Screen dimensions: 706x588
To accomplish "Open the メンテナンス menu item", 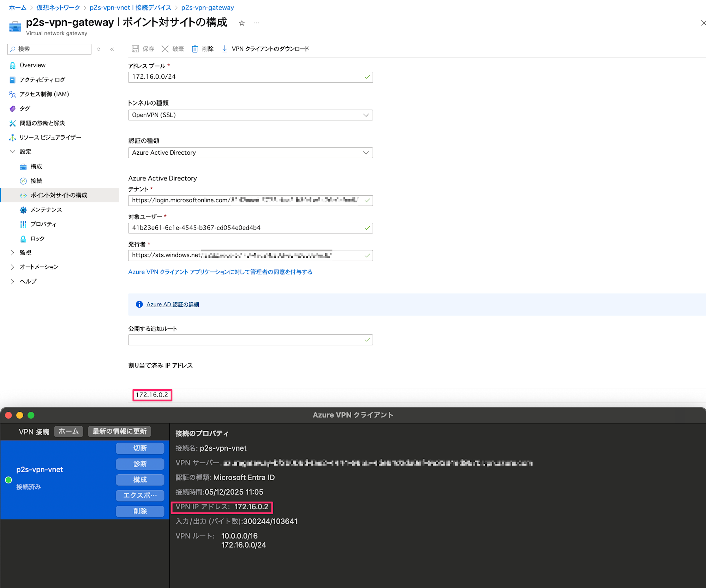I will pyautogui.click(x=46, y=210).
